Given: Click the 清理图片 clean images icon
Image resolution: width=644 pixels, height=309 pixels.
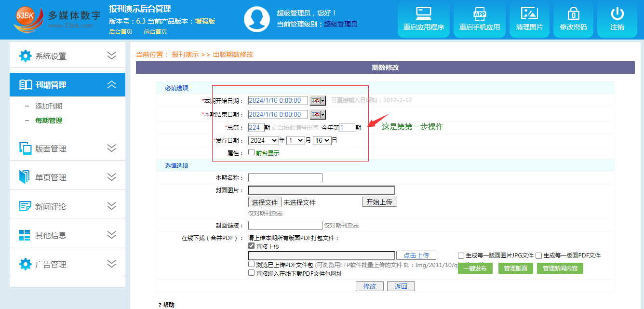Looking at the screenshot, I should click(x=529, y=13).
